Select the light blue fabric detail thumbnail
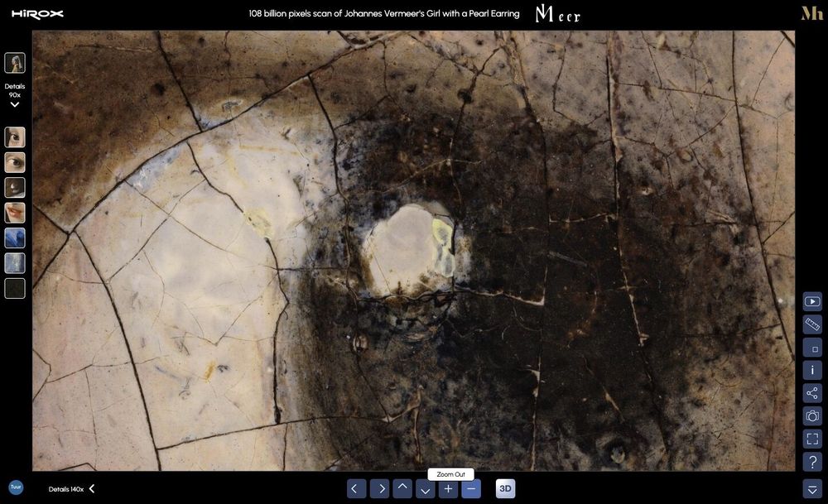828x504 pixels. (x=15, y=263)
